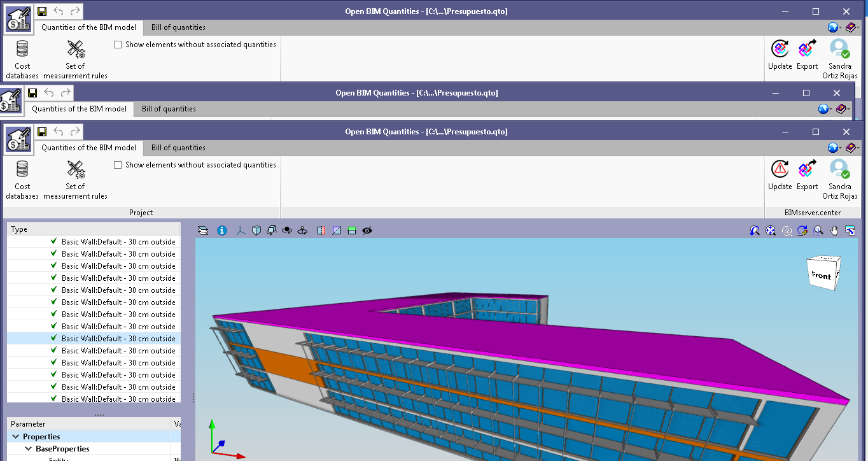The image size is (868, 461).
Task: Activate the zoom window tool
Action: click(818, 230)
